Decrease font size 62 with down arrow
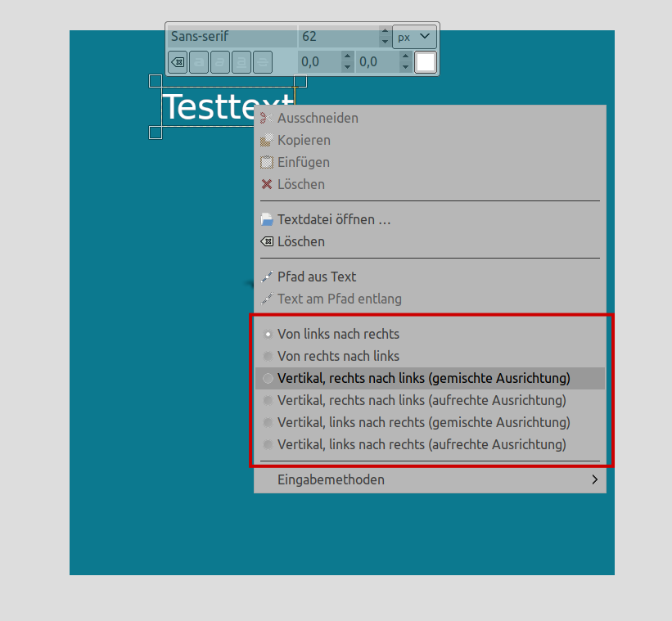 (x=385, y=42)
